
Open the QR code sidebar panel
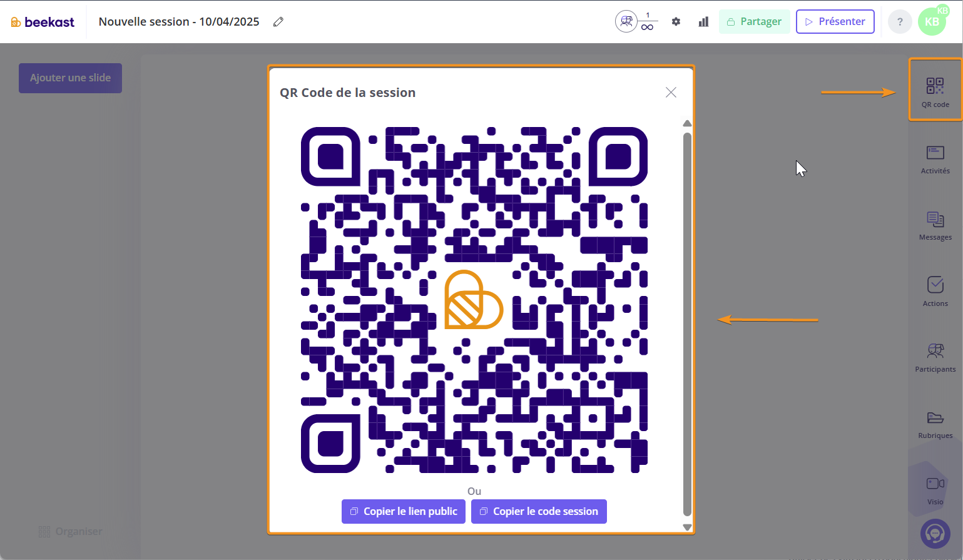point(935,91)
